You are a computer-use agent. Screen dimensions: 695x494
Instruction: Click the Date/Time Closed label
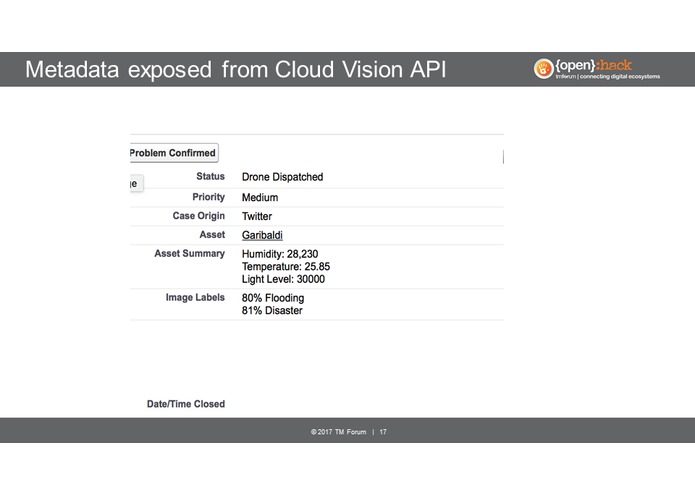[x=186, y=404]
